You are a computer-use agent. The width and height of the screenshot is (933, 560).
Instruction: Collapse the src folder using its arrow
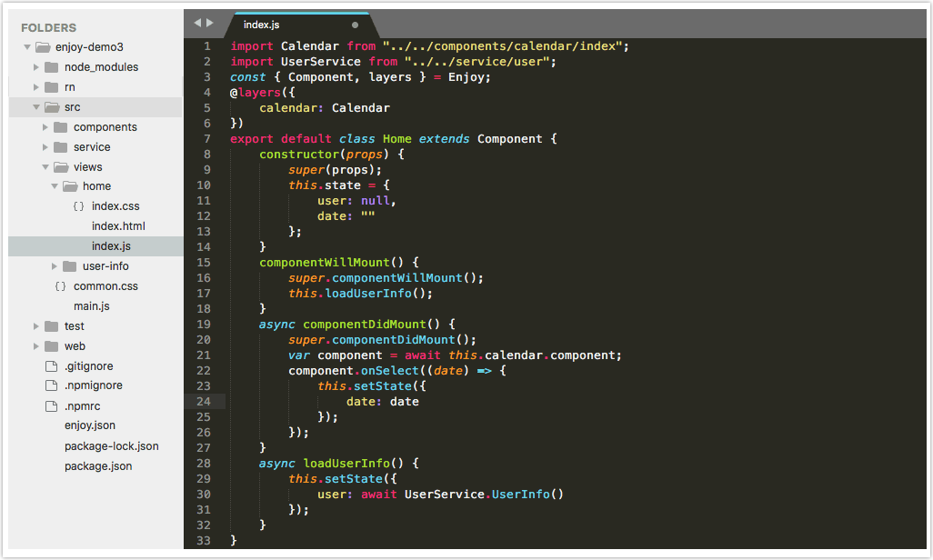click(36, 107)
